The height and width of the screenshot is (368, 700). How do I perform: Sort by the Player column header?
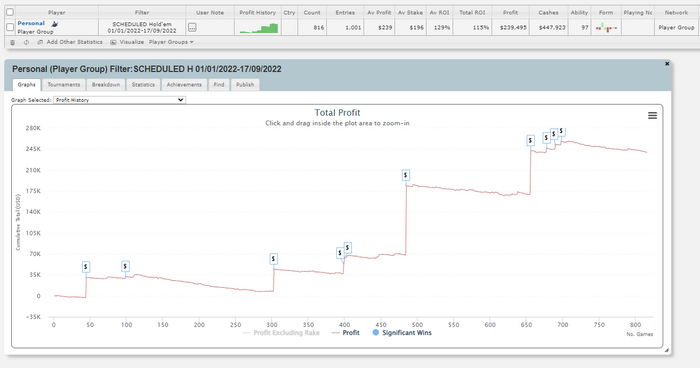57,13
